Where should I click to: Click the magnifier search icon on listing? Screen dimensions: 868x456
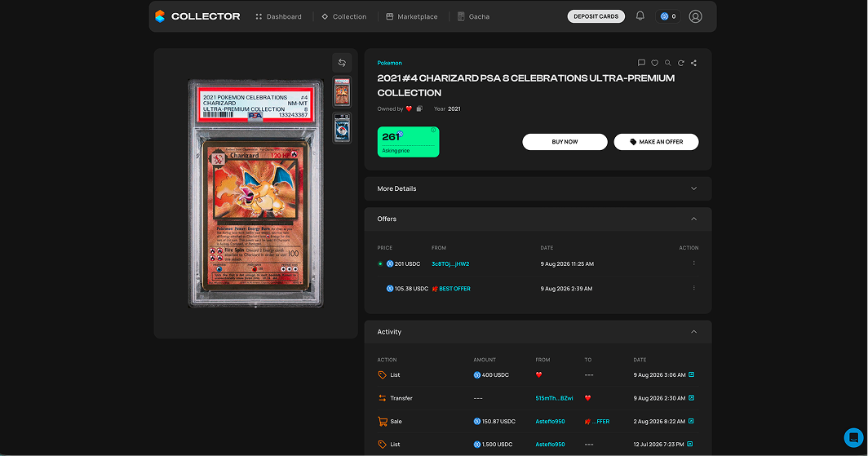coord(667,63)
